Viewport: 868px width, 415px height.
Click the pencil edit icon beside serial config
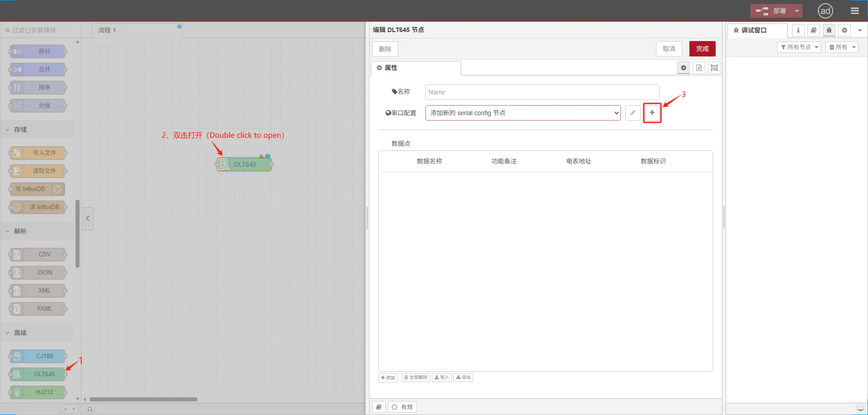coord(632,113)
